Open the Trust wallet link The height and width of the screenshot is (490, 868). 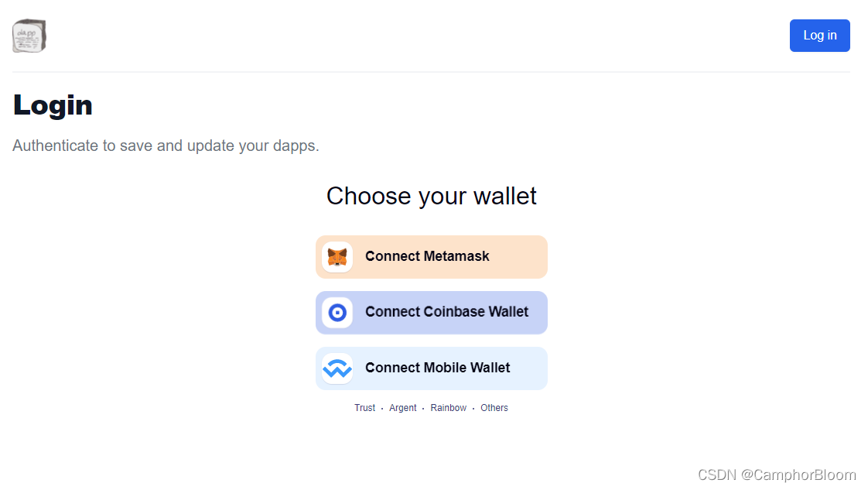[x=365, y=407]
